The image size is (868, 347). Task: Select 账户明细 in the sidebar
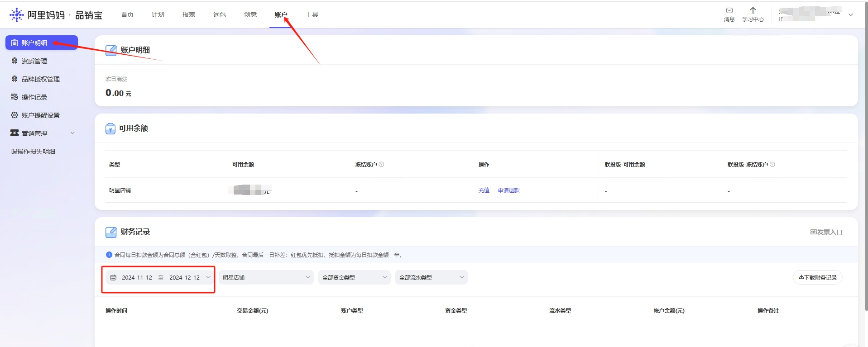pyautogui.click(x=42, y=43)
